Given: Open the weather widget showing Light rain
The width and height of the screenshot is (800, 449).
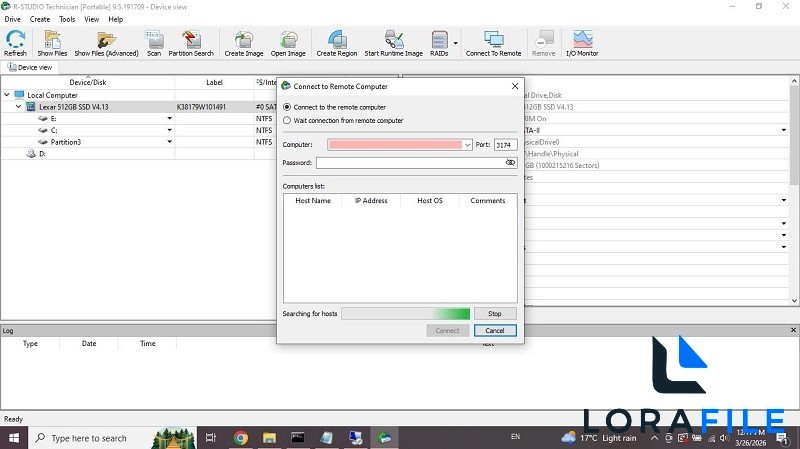Looking at the screenshot, I should 599,438.
